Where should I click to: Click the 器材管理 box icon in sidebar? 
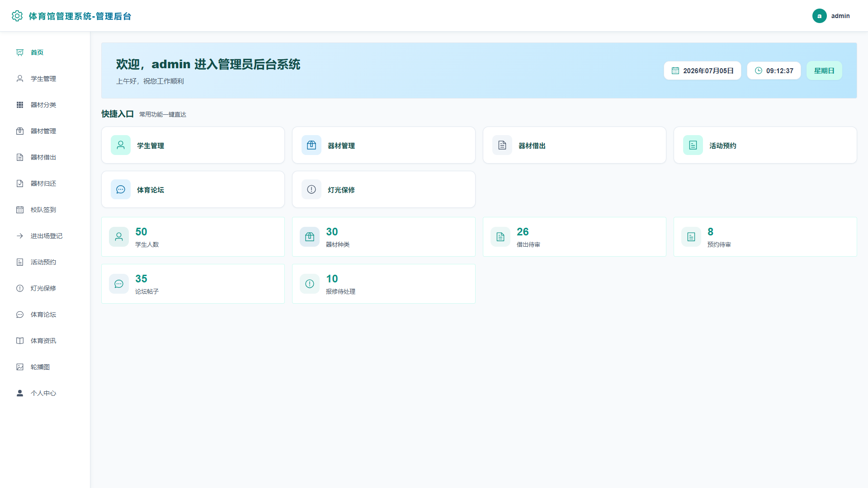(x=20, y=131)
